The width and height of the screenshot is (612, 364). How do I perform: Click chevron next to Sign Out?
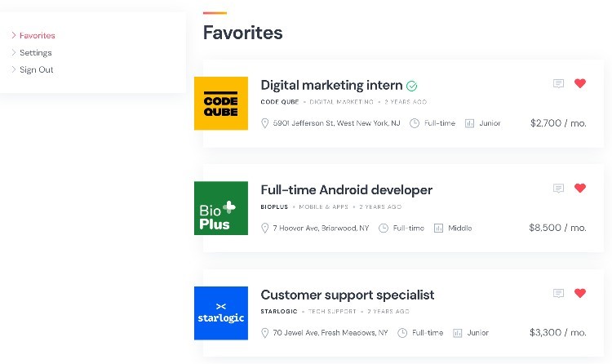pyautogui.click(x=14, y=69)
